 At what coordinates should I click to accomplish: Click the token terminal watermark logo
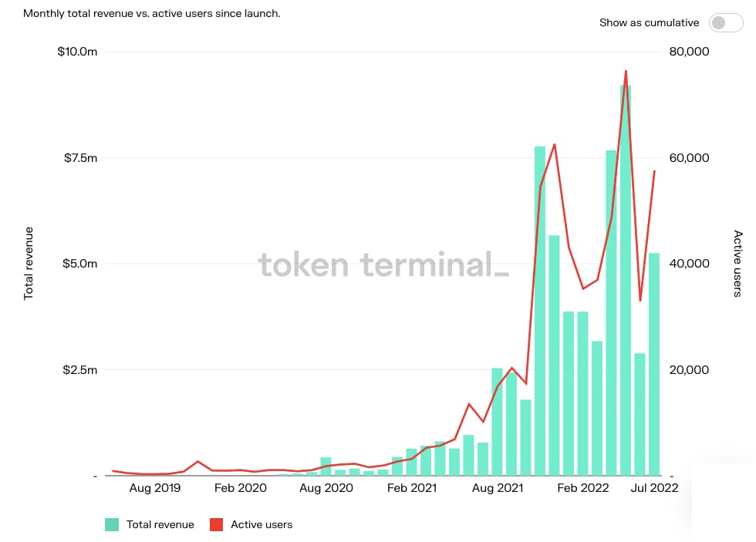coord(383,265)
